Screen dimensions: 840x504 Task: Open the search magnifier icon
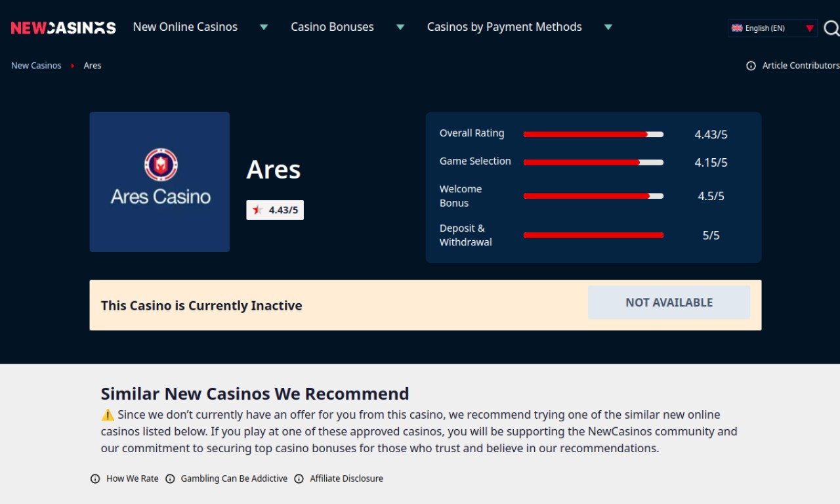click(x=831, y=28)
